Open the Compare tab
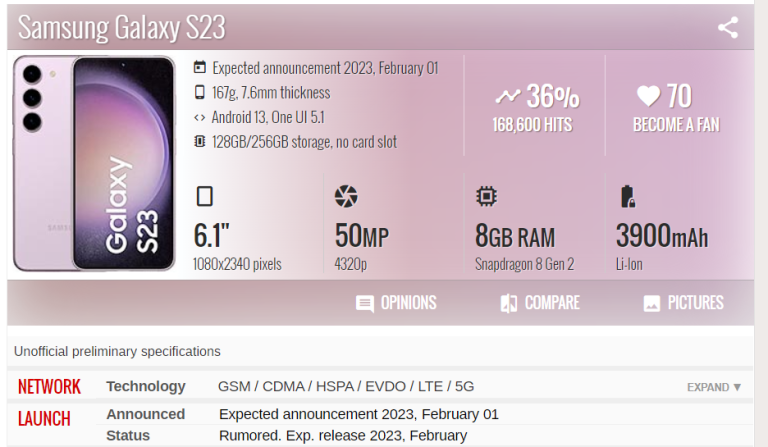 tap(540, 303)
